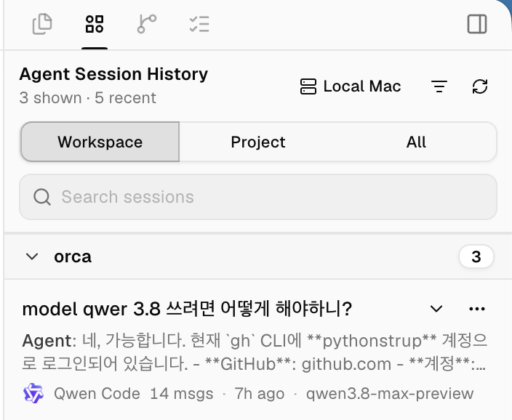
Task: Open the checklist tasks icon
Action: tap(199, 24)
